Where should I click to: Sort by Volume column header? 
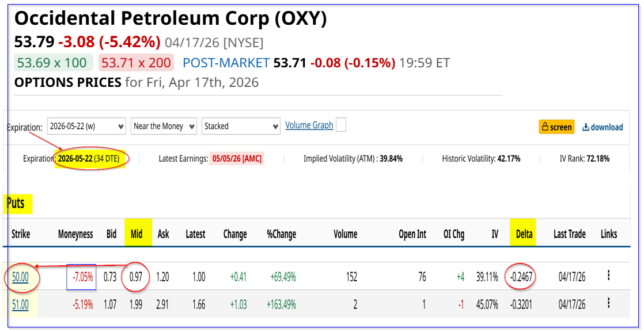tap(345, 234)
